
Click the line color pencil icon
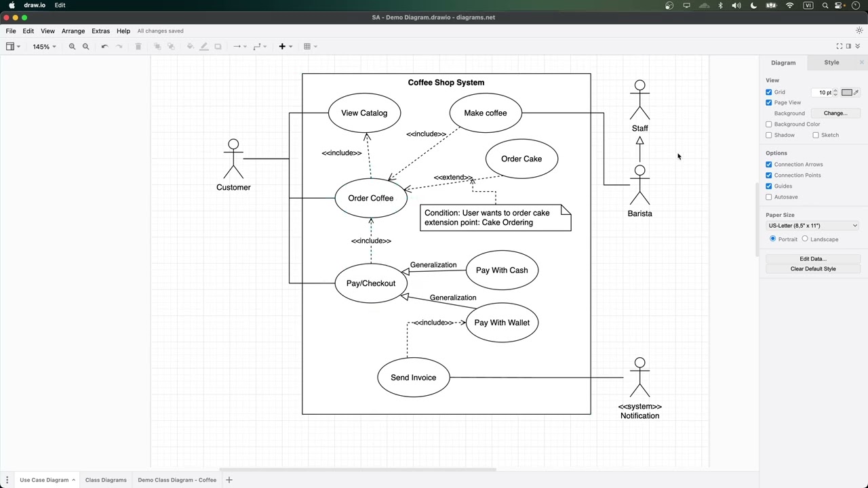[x=204, y=47]
